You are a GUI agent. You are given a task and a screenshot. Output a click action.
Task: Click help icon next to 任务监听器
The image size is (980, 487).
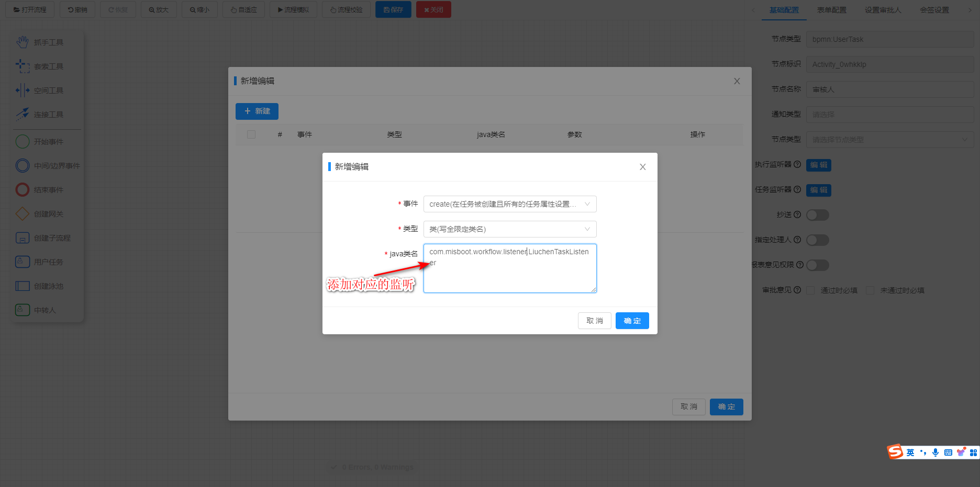tap(797, 189)
